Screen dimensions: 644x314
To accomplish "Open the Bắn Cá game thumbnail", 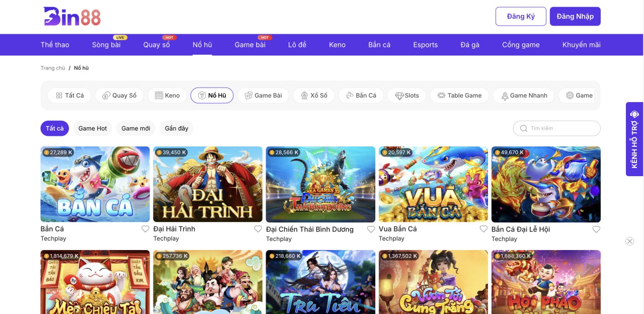I will (95, 184).
